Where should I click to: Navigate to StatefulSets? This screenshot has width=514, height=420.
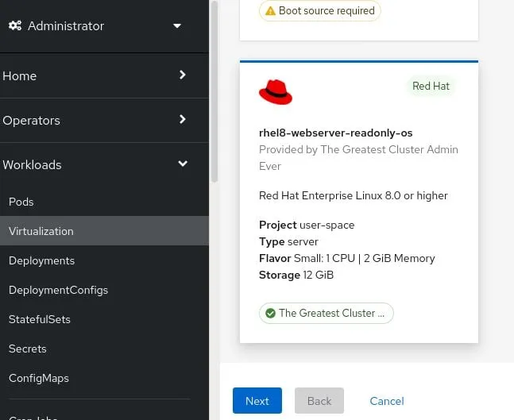click(40, 319)
